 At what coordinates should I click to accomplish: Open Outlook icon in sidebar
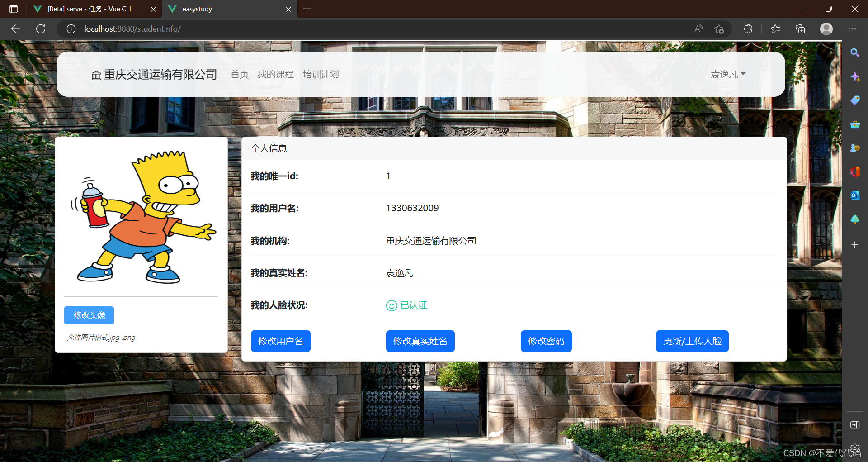855,195
